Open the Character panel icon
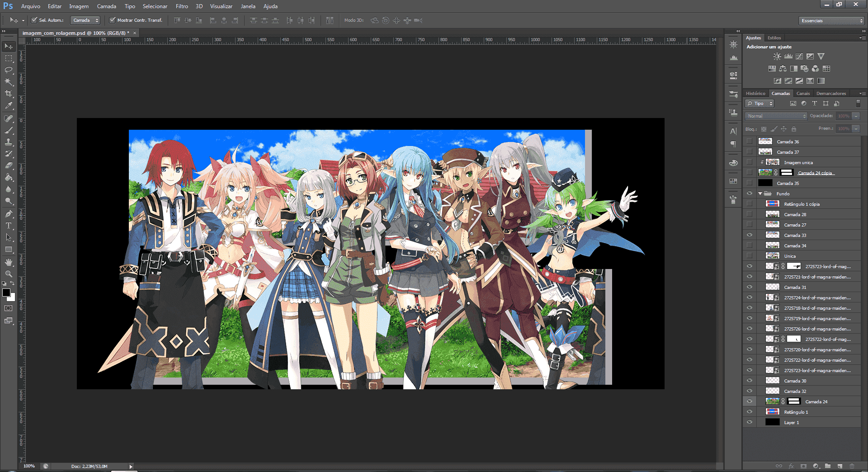 coord(733,132)
